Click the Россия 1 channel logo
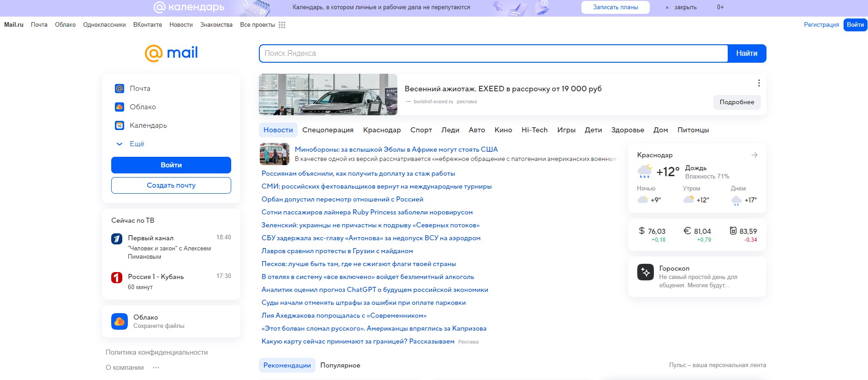Viewport: 868px width, 380px height. (117, 278)
